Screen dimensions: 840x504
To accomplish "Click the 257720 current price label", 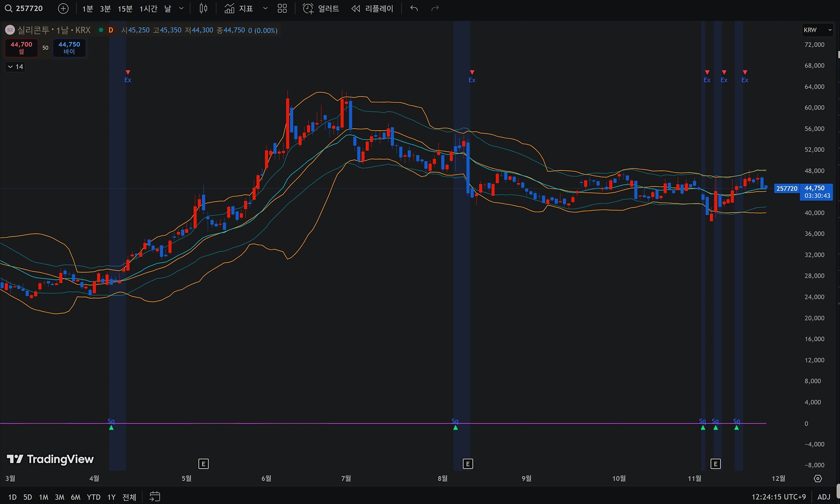I will point(787,189).
